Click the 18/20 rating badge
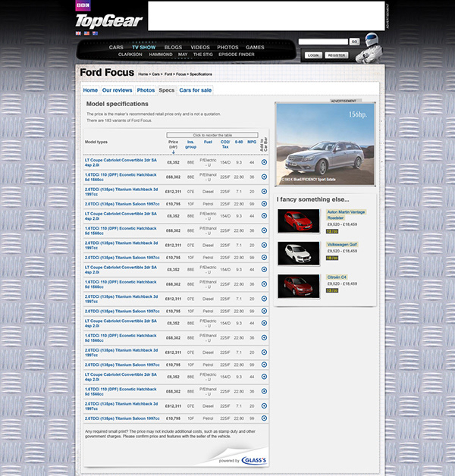This screenshot has height=476, width=455. tap(332, 258)
